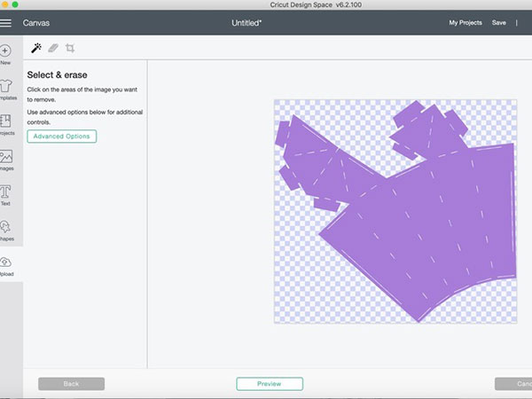
Task: Open the hamburger main menu
Action: pyautogui.click(x=6, y=22)
